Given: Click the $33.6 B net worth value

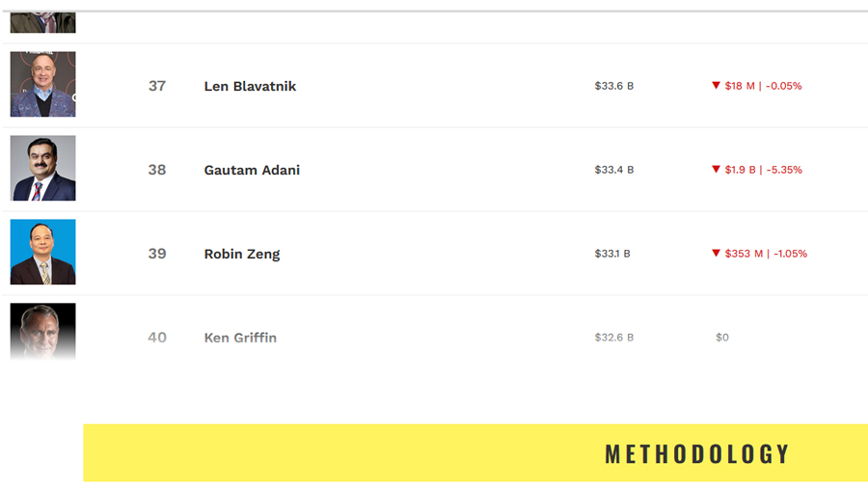Looking at the screenshot, I should click(614, 86).
